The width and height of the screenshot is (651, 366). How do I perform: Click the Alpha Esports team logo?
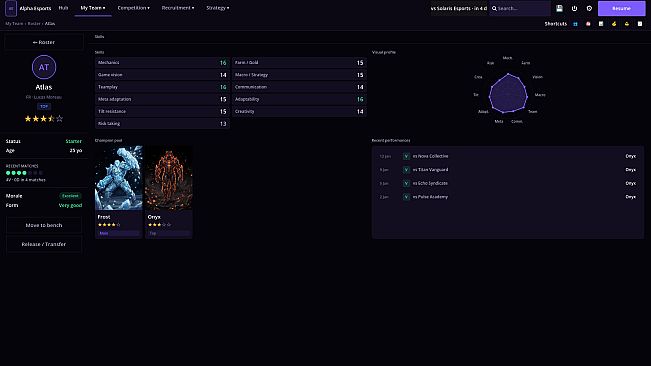pos(11,8)
